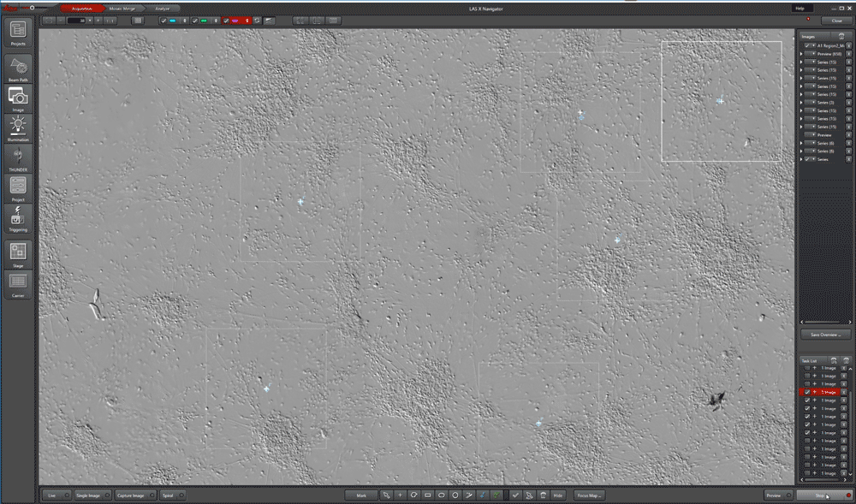This screenshot has width=856, height=504.
Task: Open the Project sidebar panel
Action: (18, 189)
